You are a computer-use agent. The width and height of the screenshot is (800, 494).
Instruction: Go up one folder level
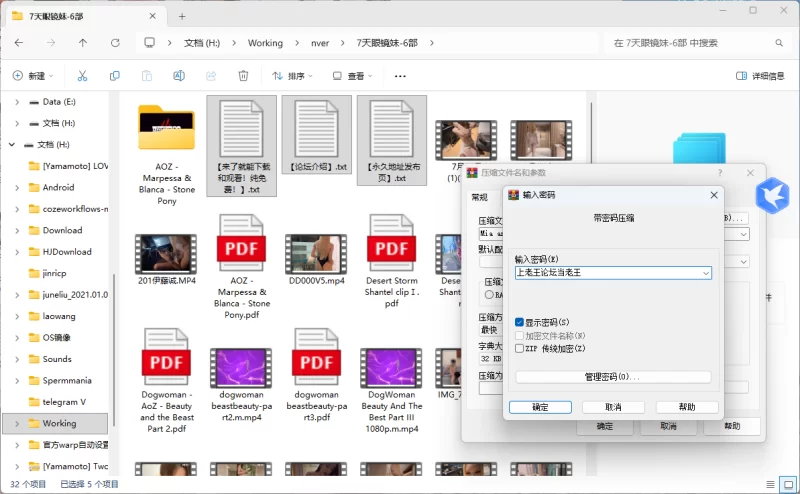click(83, 43)
